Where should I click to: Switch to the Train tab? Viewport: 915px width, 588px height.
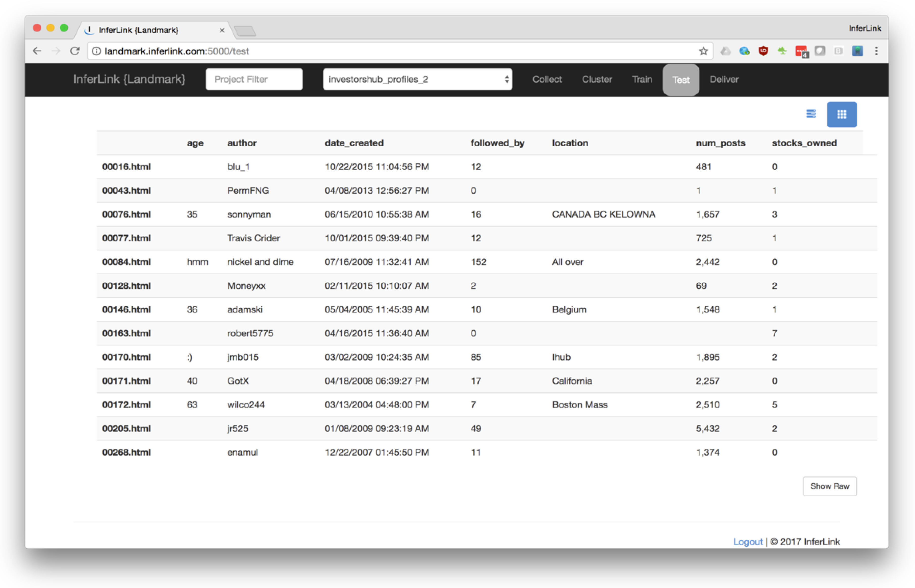642,79
